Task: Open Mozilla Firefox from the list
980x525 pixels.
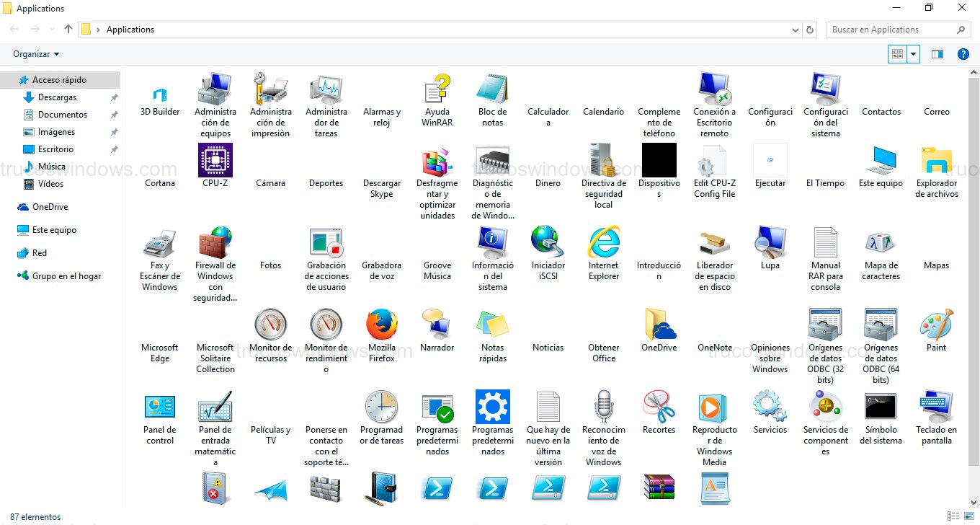Action: (382, 325)
